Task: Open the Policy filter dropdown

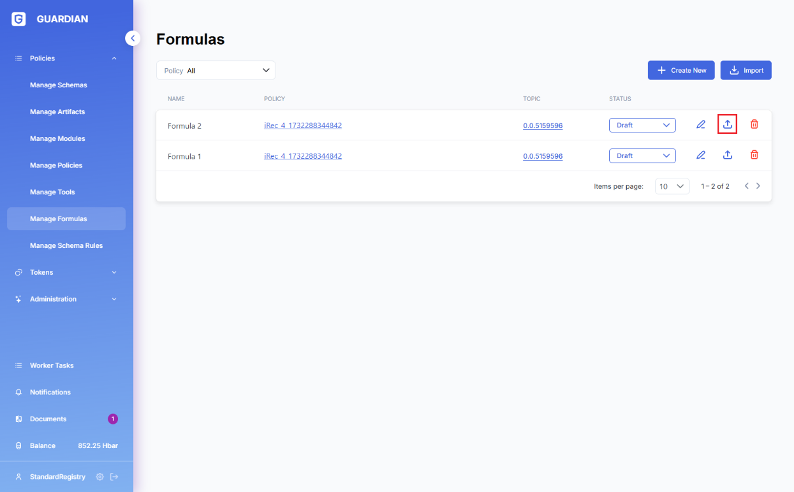Action: click(x=216, y=70)
